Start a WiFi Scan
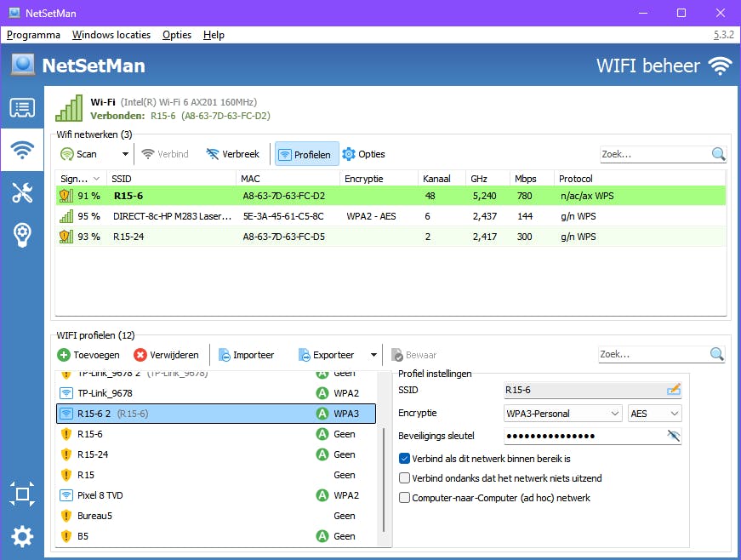 [x=79, y=154]
